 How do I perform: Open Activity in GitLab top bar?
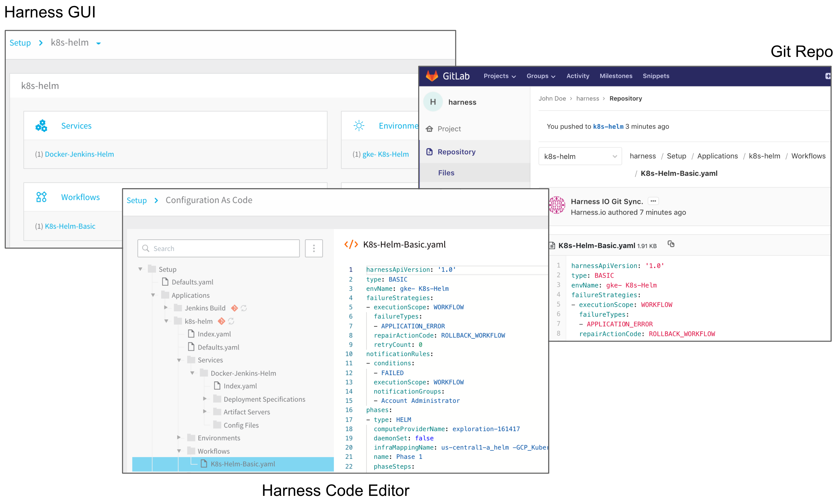point(578,76)
